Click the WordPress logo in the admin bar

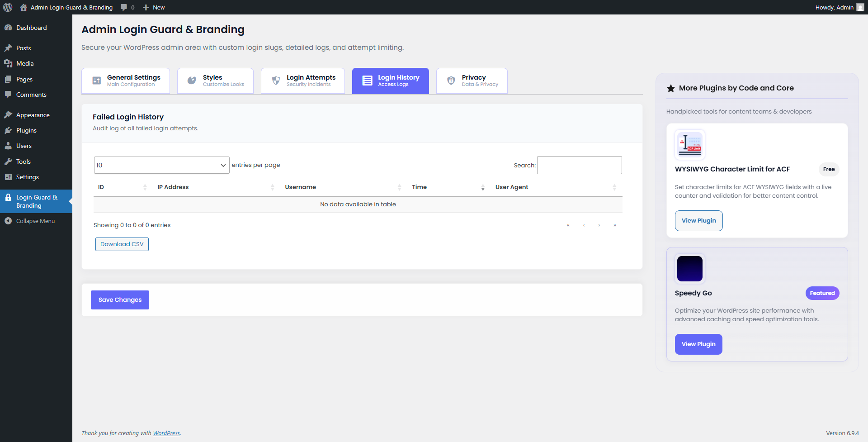[7, 7]
